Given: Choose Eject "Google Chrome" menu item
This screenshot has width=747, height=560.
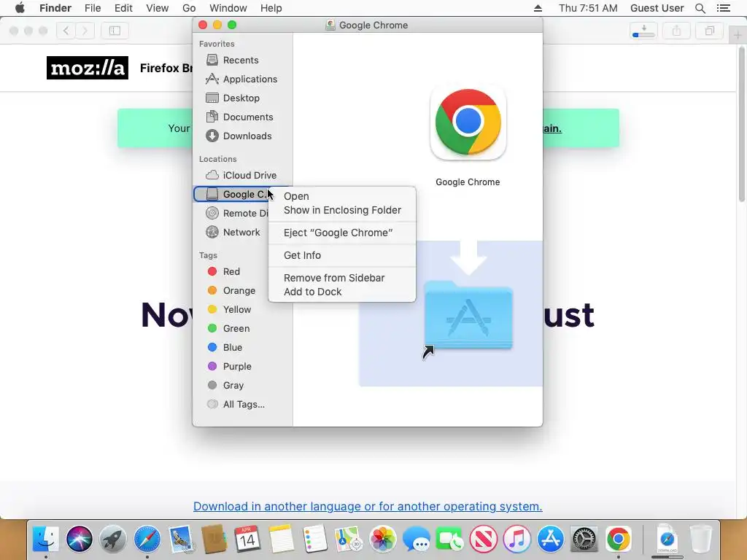Looking at the screenshot, I should (x=342, y=233).
